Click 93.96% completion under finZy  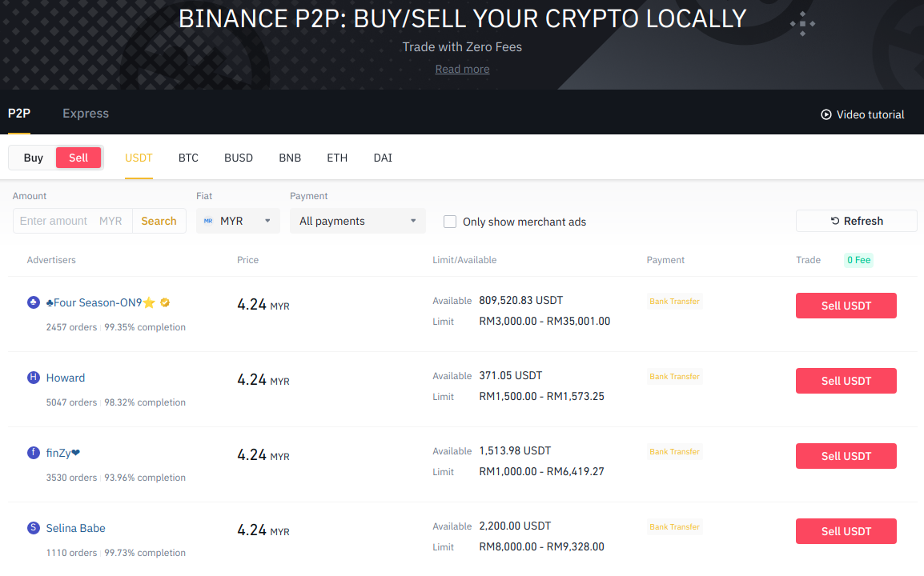pos(145,478)
